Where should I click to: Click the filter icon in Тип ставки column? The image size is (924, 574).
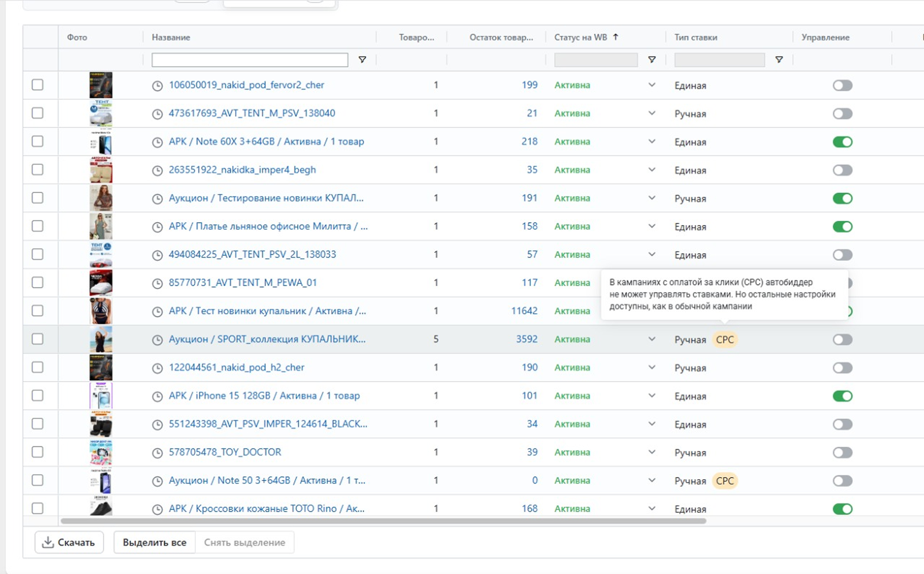tap(779, 60)
